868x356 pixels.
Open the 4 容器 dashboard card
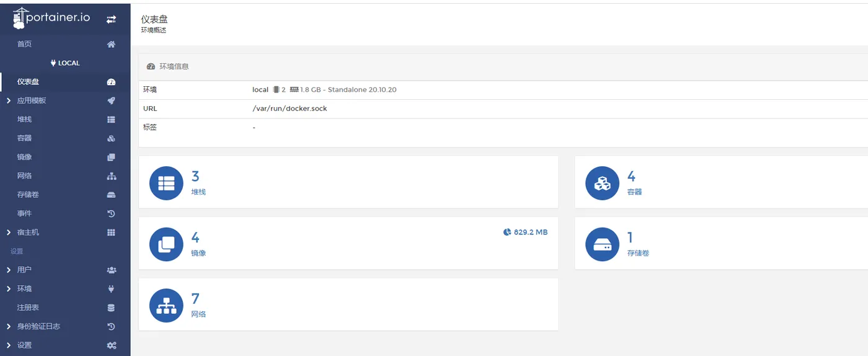coord(722,182)
